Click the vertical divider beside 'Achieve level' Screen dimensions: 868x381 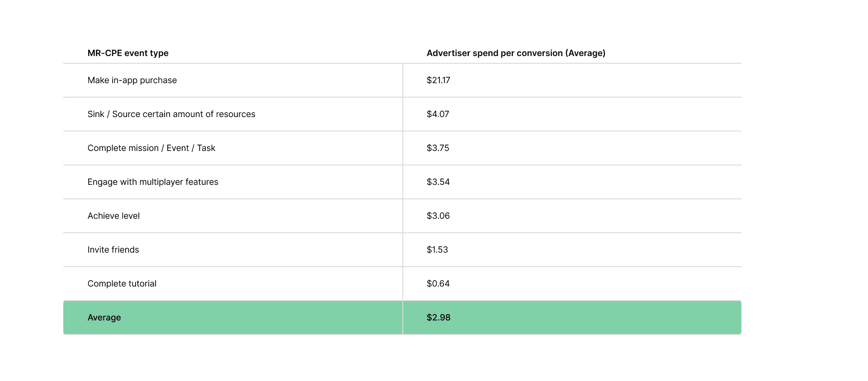coord(403,216)
